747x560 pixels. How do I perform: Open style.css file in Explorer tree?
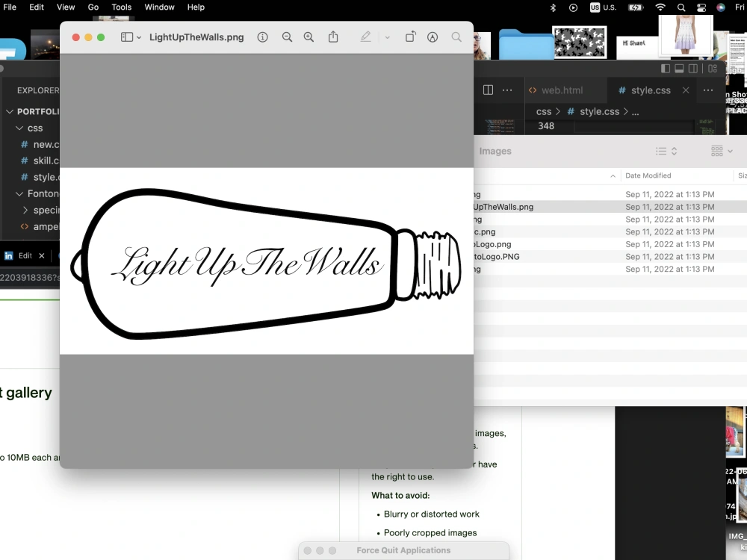pos(40,177)
